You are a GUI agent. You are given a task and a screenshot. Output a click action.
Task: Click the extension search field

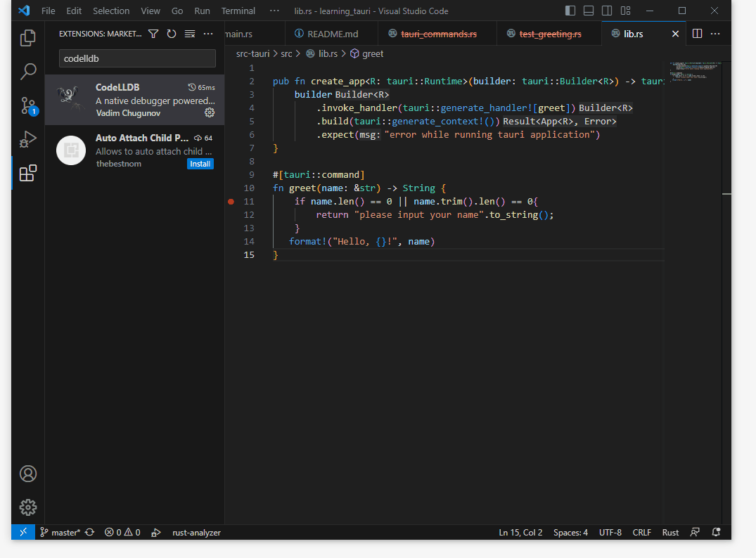137,59
